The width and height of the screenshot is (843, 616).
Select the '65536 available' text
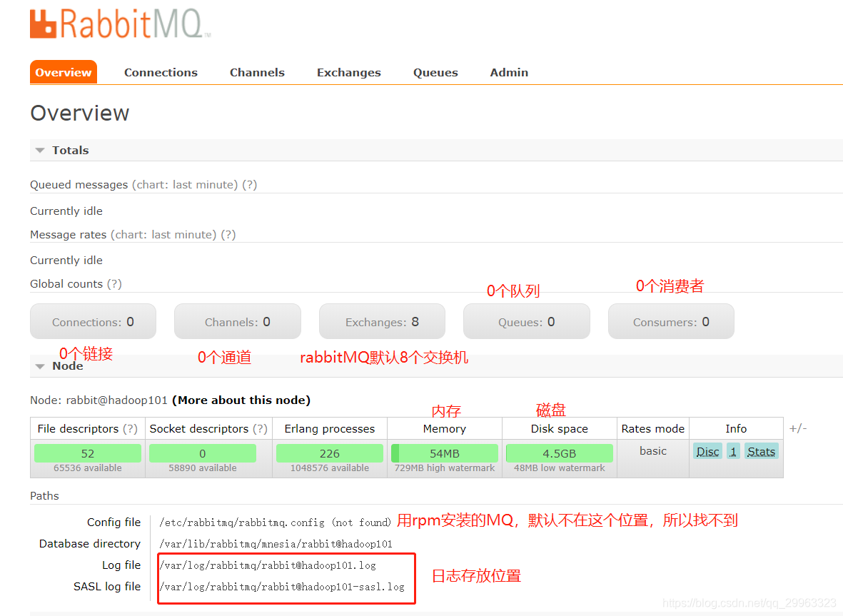(x=88, y=468)
